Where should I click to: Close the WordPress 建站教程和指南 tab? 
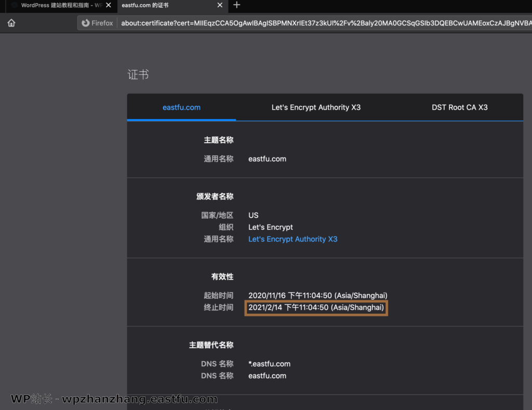pyautogui.click(x=108, y=5)
